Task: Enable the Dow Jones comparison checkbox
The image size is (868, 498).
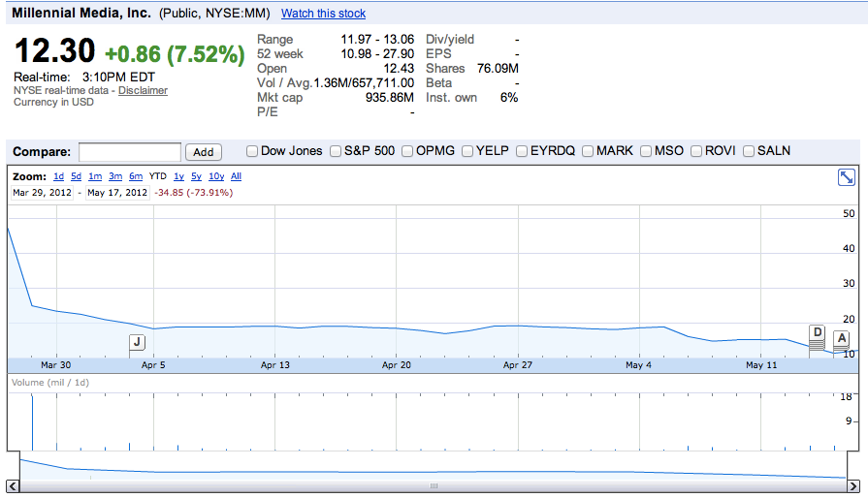Action: tap(252, 151)
